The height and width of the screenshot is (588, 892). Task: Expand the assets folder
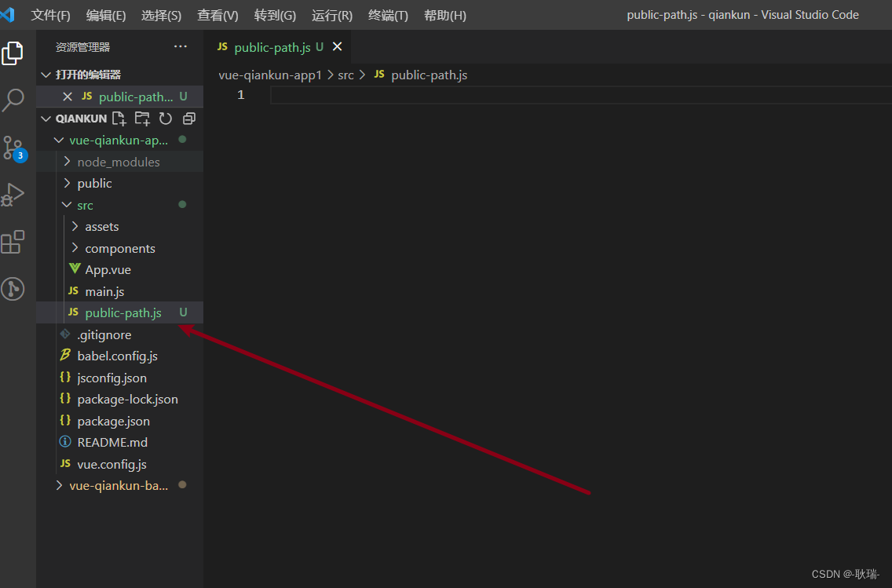[x=75, y=226]
